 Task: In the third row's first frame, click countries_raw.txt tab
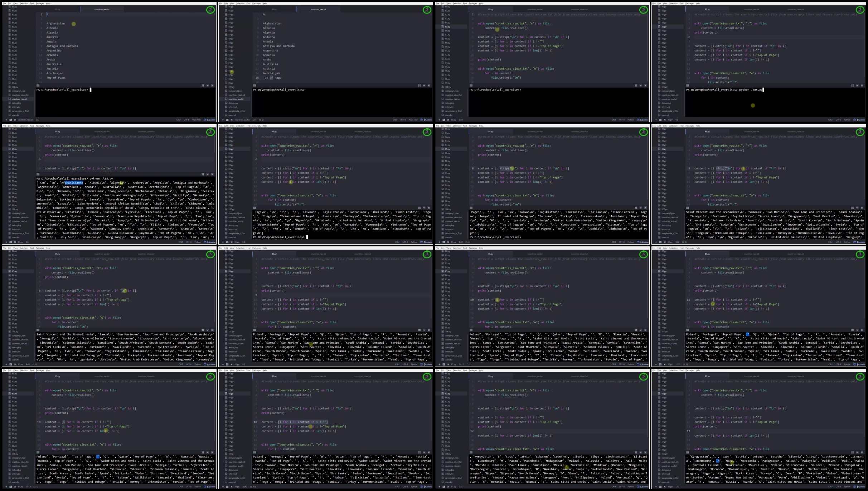(x=102, y=254)
